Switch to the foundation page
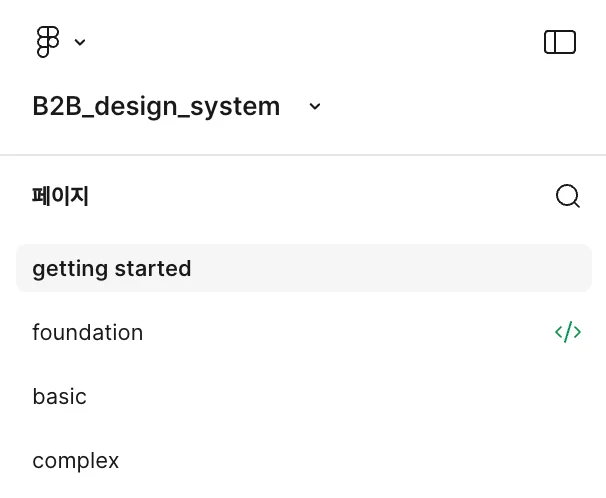Screen dimensions: 606x498 tap(88, 332)
